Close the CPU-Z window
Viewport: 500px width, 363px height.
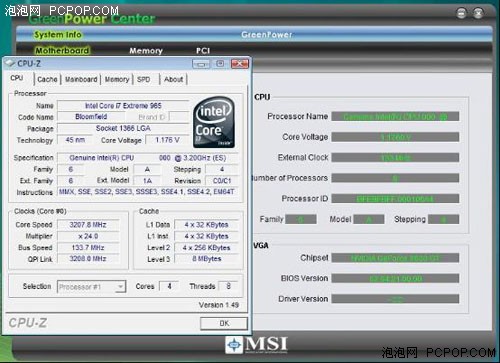[240, 64]
